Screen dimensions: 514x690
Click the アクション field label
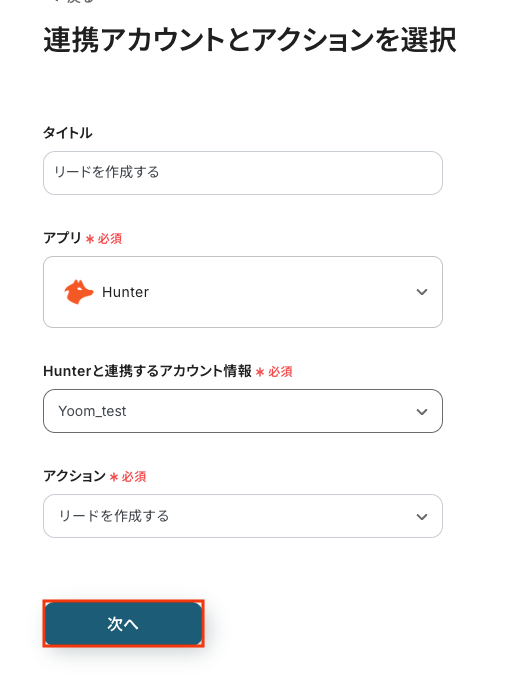tap(74, 476)
